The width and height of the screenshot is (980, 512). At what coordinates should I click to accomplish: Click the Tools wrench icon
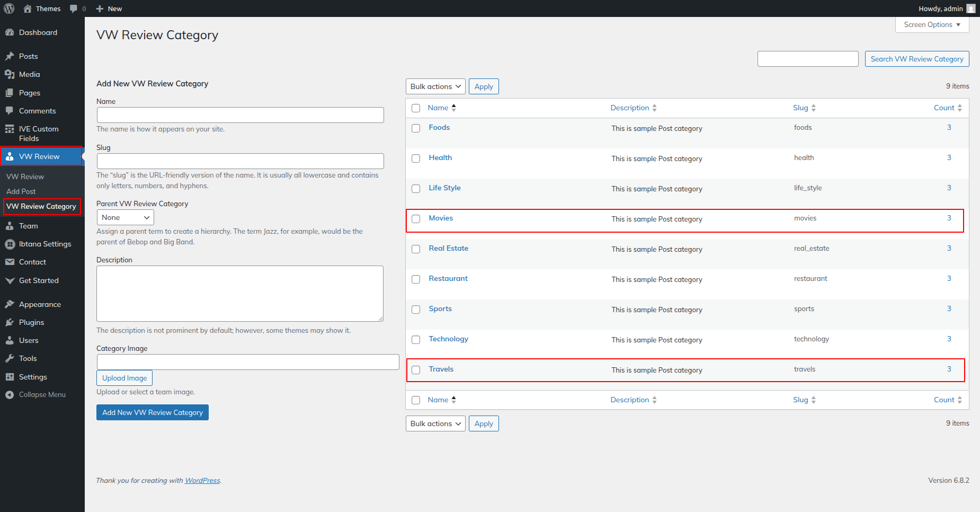(10, 358)
